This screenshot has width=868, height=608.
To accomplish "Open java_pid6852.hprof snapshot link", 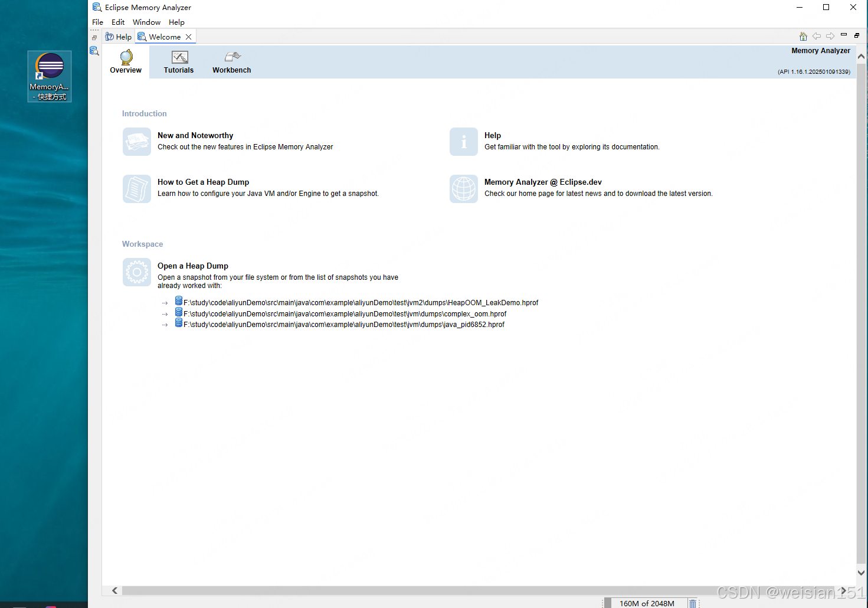I will point(343,325).
